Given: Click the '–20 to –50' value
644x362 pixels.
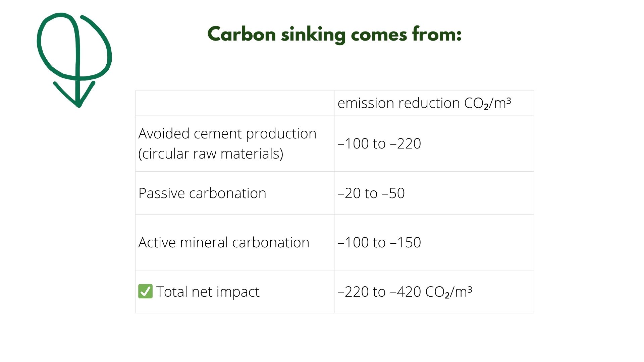Looking at the screenshot, I should point(371,193).
